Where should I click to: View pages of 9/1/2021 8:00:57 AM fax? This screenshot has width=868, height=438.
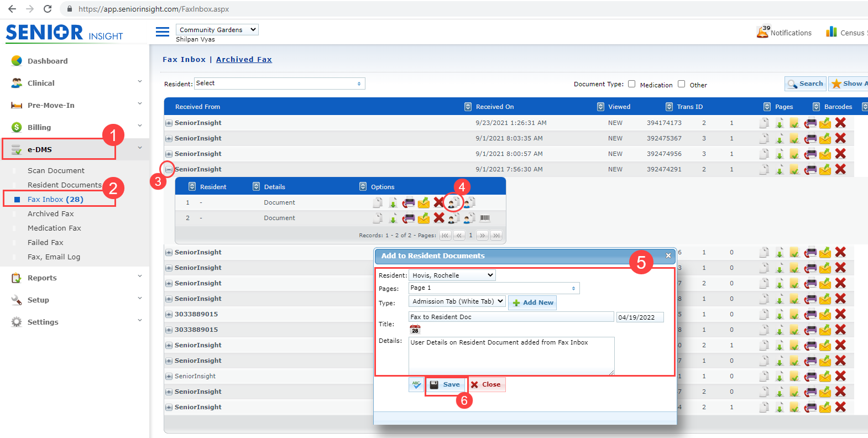[764, 154]
